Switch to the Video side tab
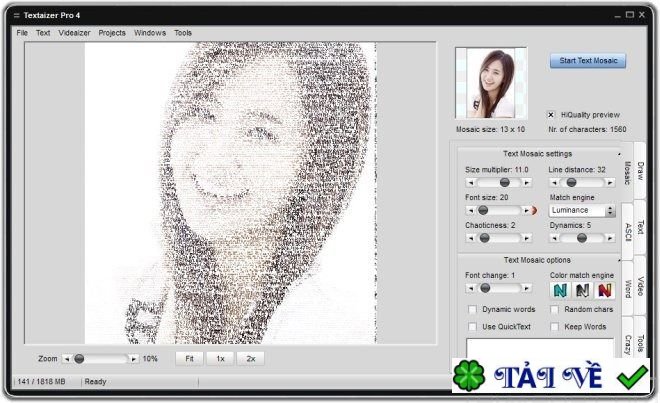Viewport: 660px width, 403px height. [x=640, y=286]
